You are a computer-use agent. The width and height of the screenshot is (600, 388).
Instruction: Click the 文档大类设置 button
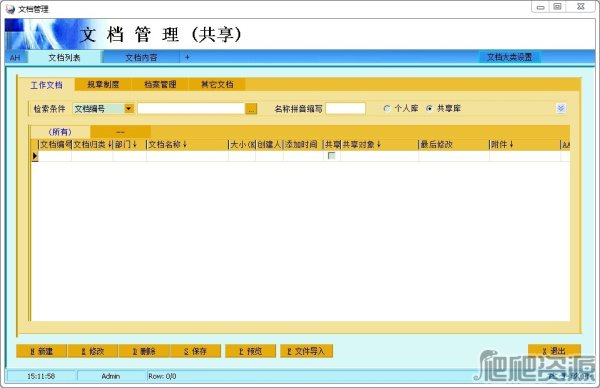[x=509, y=57]
